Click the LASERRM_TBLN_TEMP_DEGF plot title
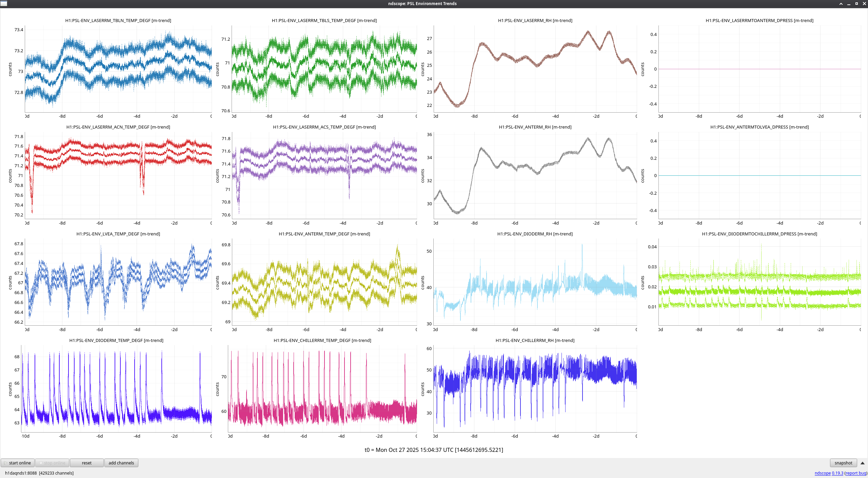The height and width of the screenshot is (478, 868). pos(118,20)
